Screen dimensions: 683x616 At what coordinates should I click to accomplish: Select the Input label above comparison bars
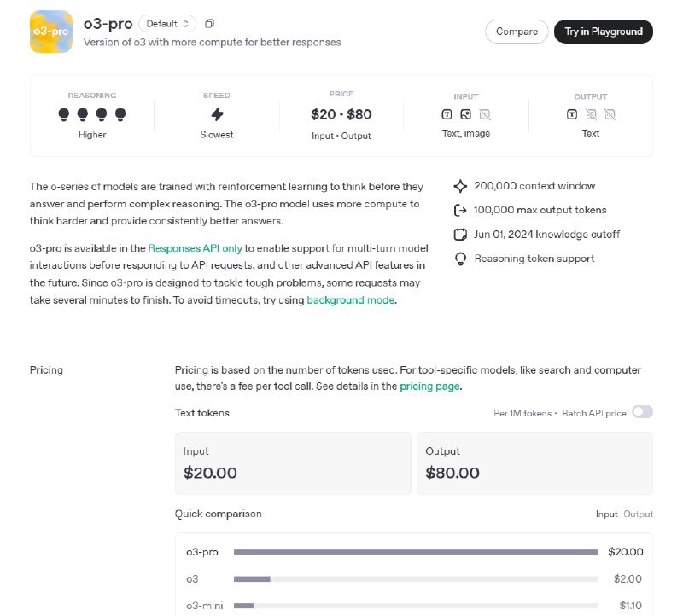(606, 514)
